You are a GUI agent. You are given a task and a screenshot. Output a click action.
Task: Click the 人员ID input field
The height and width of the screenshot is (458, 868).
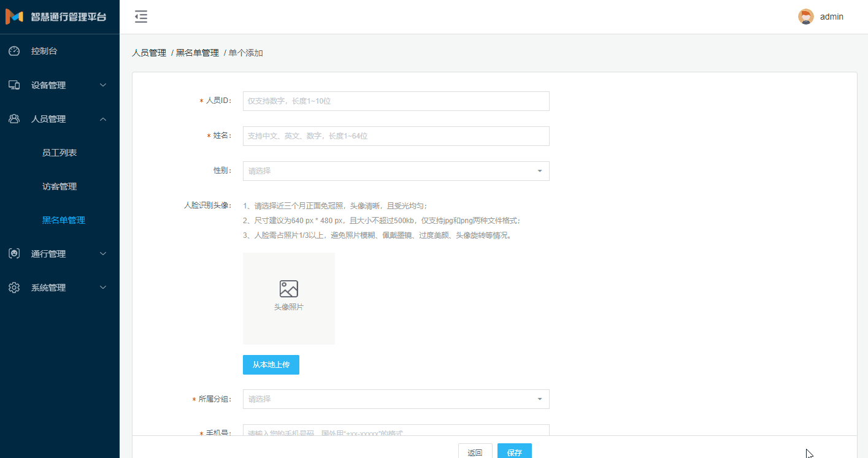[x=396, y=101]
